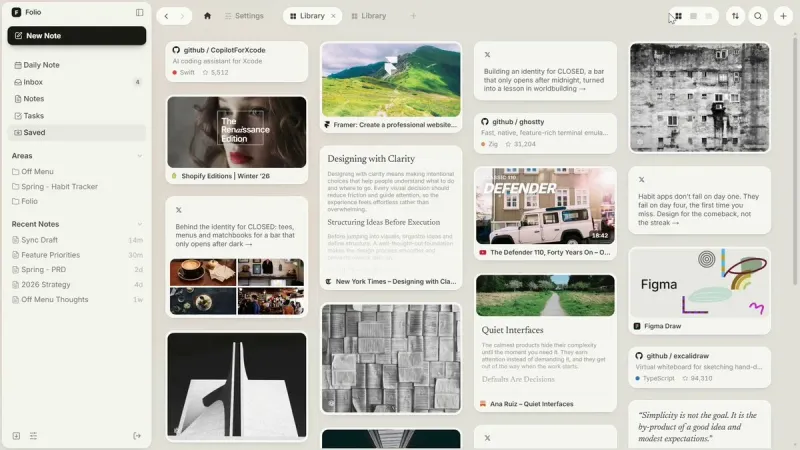800x450 pixels.
Task: Click the Framer logo beside Framer title
Action: pos(327,124)
